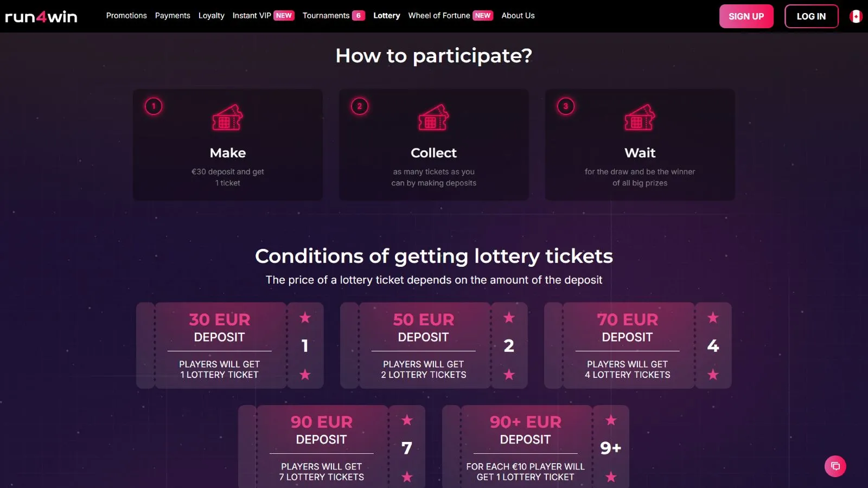Click the ticket icon above Make
The image size is (868, 488).
click(227, 118)
